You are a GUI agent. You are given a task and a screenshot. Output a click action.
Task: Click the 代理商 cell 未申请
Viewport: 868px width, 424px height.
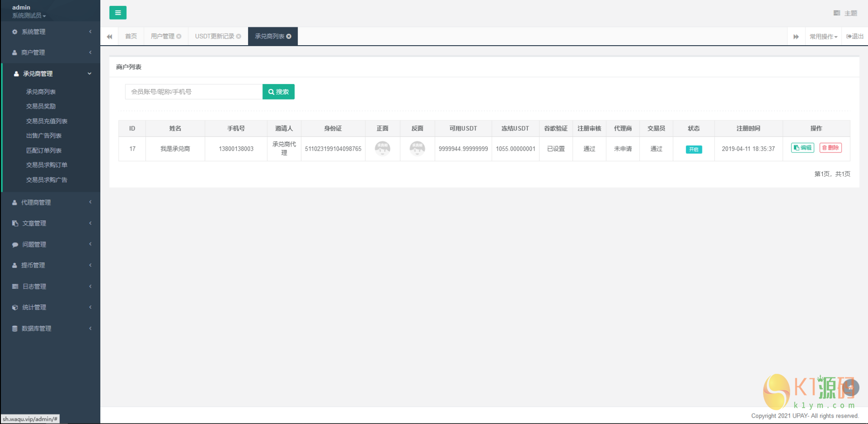pyautogui.click(x=623, y=149)
